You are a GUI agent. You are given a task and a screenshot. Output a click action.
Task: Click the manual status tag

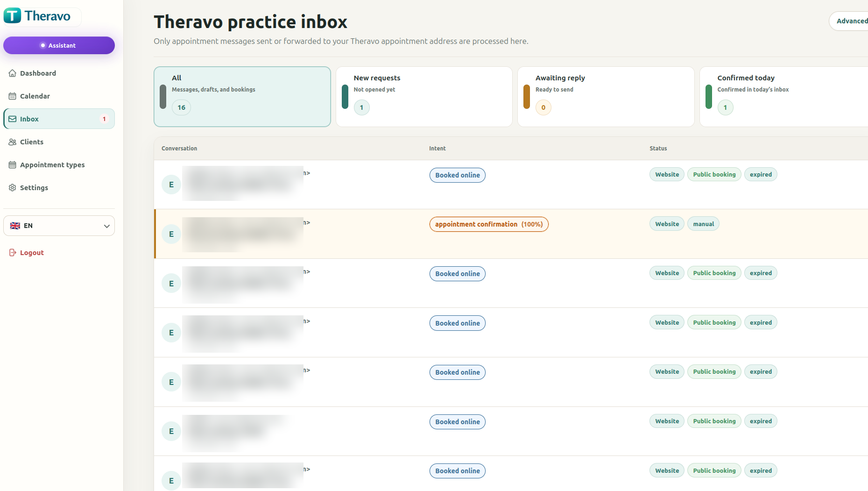pos(704,224)
